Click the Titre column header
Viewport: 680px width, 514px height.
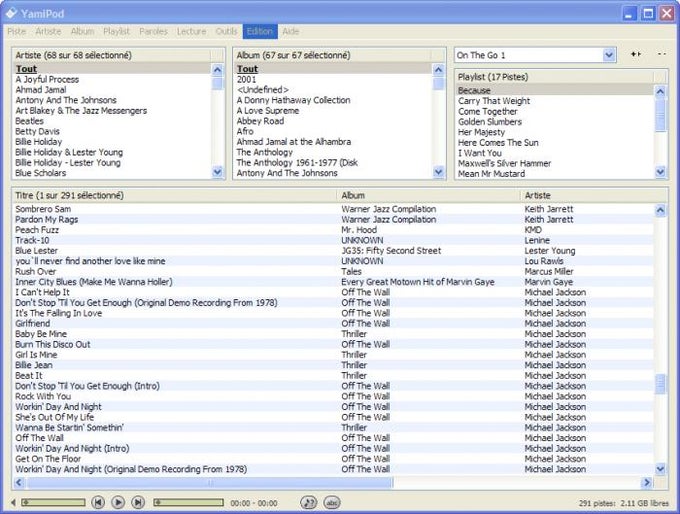pyautogui.click(x=175, y=196)
